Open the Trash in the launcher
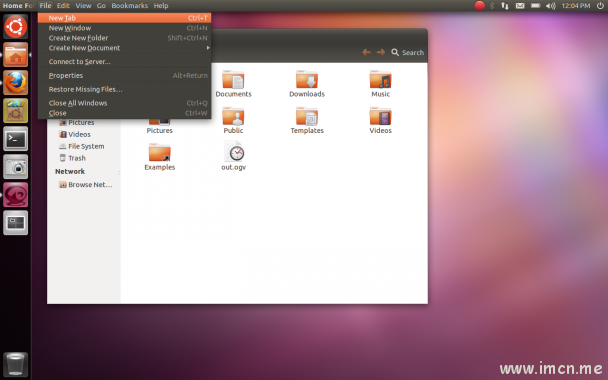Viewport: 608px width, 380px height. [x=16, y=364]
